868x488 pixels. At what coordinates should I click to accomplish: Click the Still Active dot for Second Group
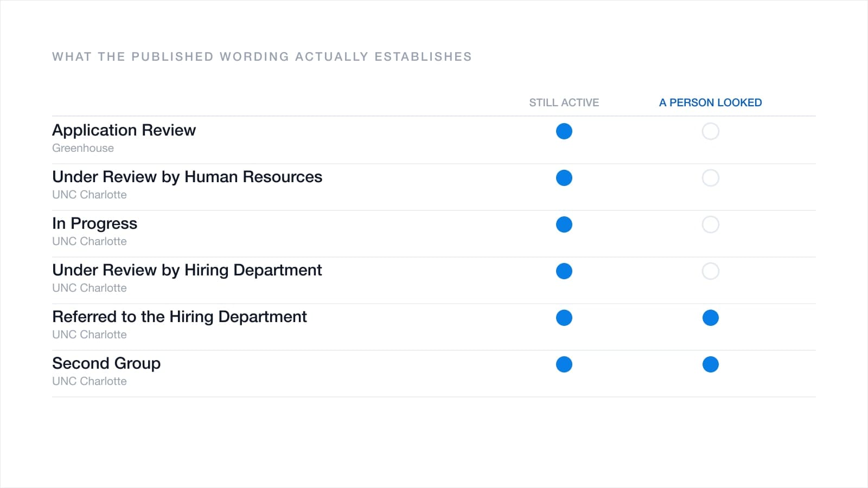coord(564,364)
